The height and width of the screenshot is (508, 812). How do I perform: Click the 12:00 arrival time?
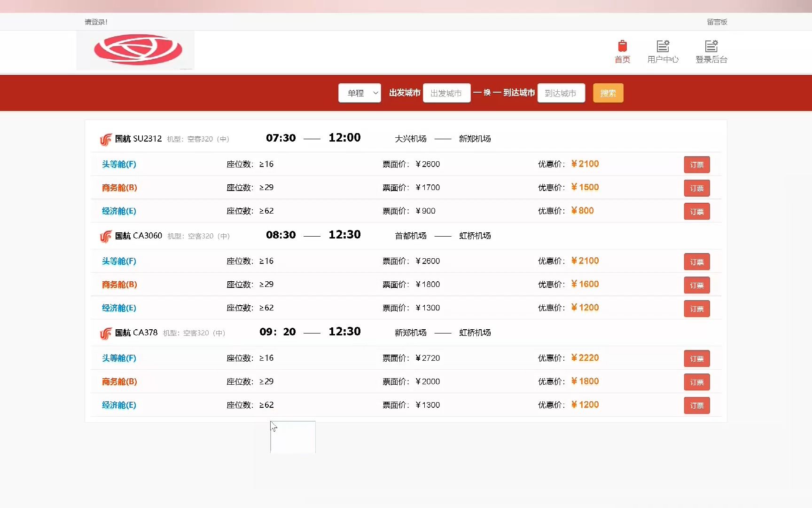(344, 138)
